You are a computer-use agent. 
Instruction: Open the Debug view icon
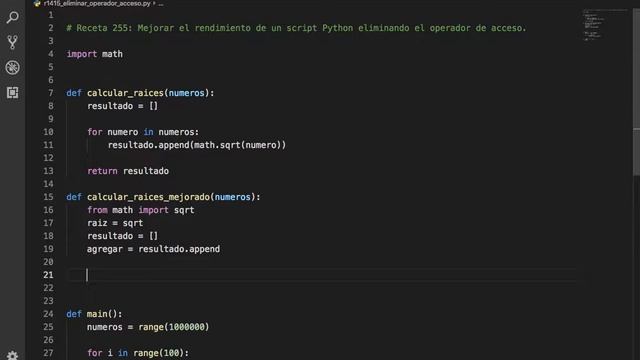click(x=13, y=67)
